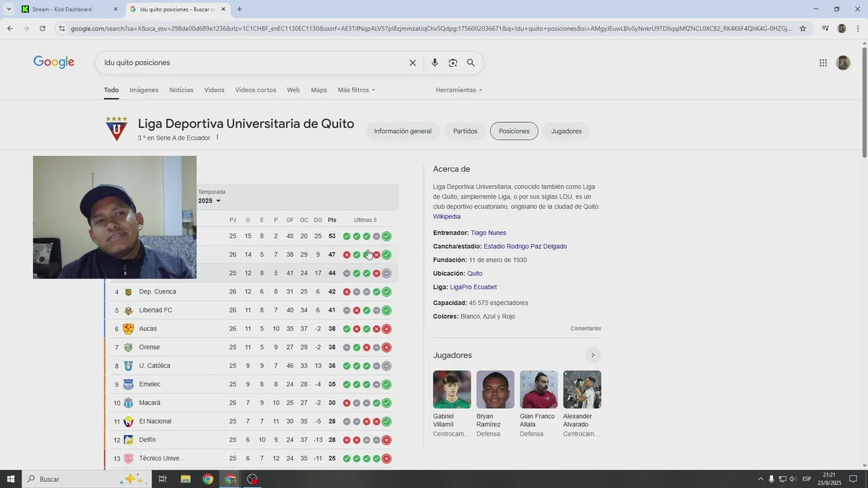Show hidden system tray icons
This screenshot has width=868, height=488.
coord(760,479)
